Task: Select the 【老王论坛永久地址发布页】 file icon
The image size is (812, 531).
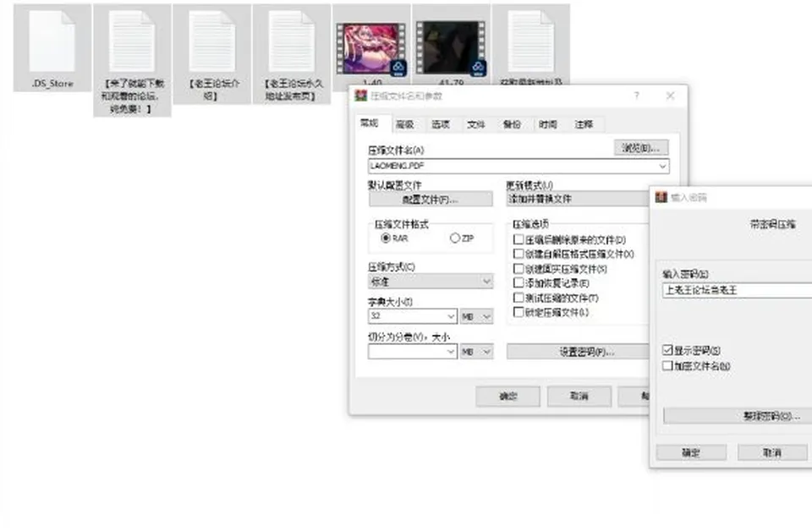Action: pos(292,41)
